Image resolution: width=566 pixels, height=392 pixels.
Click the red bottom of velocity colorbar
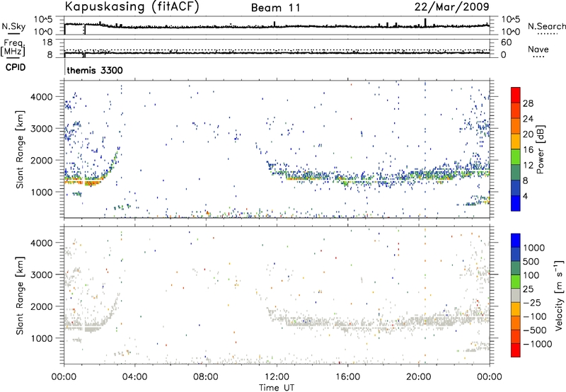tap(516, 350)
